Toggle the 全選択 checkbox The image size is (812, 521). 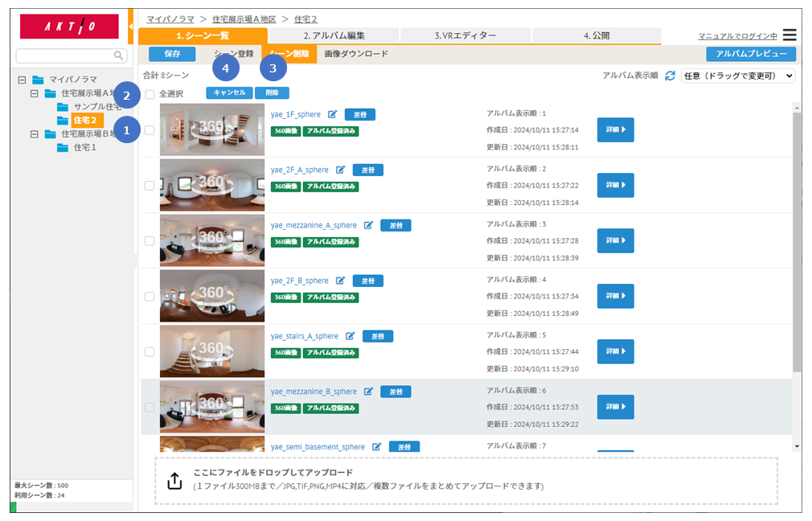coord(150,94)
